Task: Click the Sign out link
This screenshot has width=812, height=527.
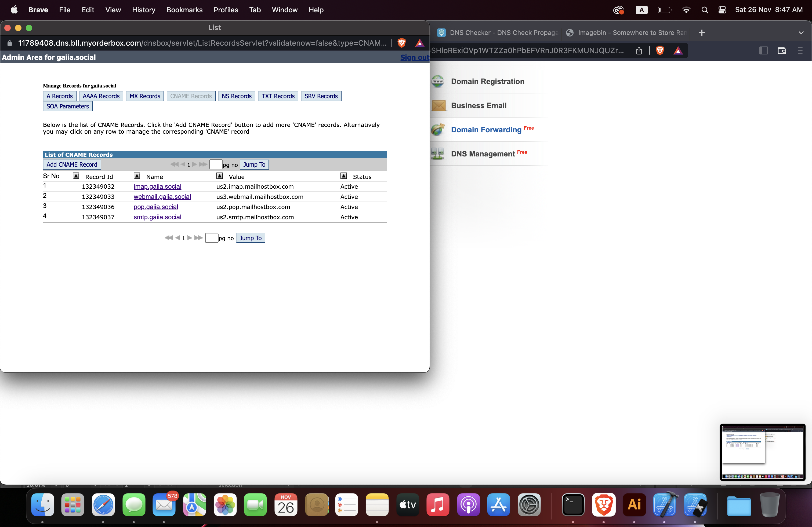Action: 415,57
